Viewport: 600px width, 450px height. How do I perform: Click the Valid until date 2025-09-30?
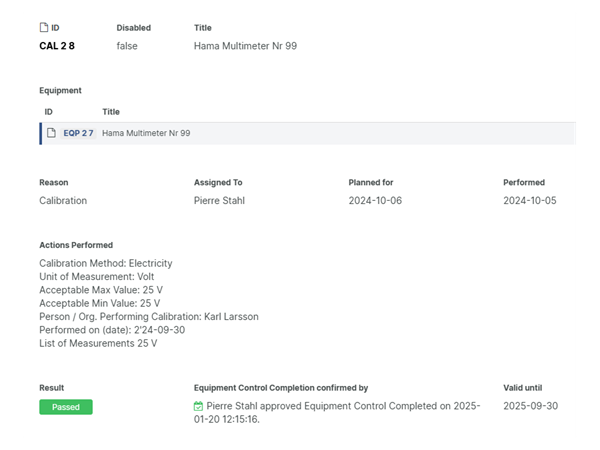coord(530,406)
